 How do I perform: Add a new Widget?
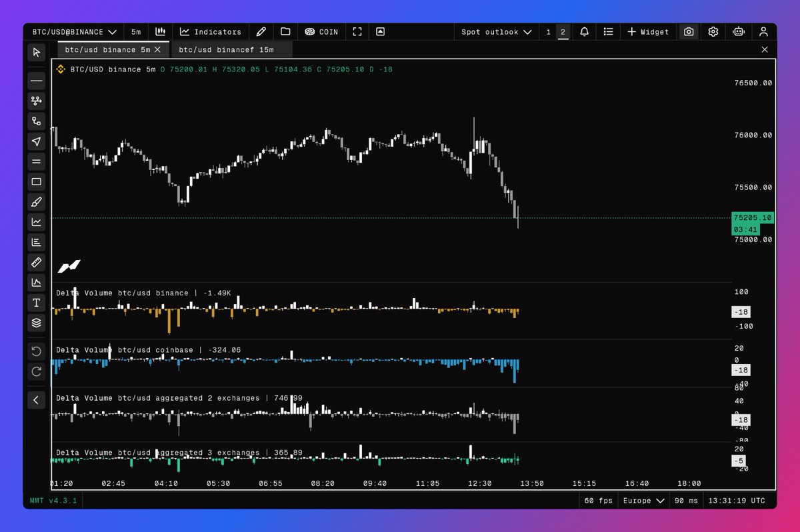(648, 31)
